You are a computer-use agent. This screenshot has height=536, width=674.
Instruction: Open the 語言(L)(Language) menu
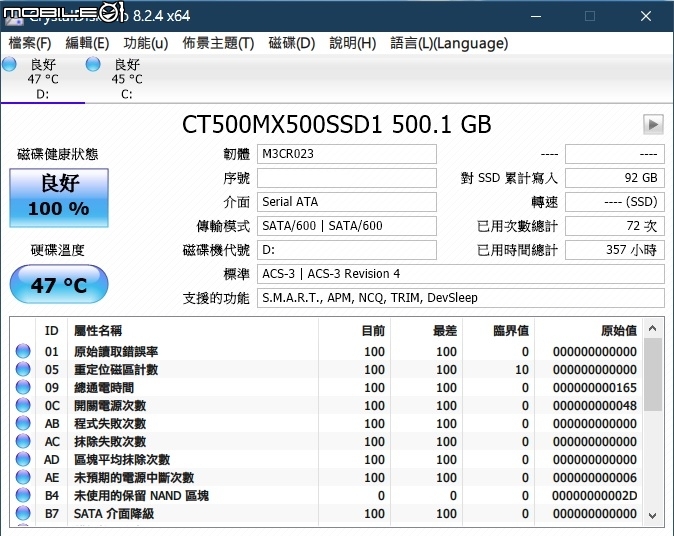(x=449, y=43)
